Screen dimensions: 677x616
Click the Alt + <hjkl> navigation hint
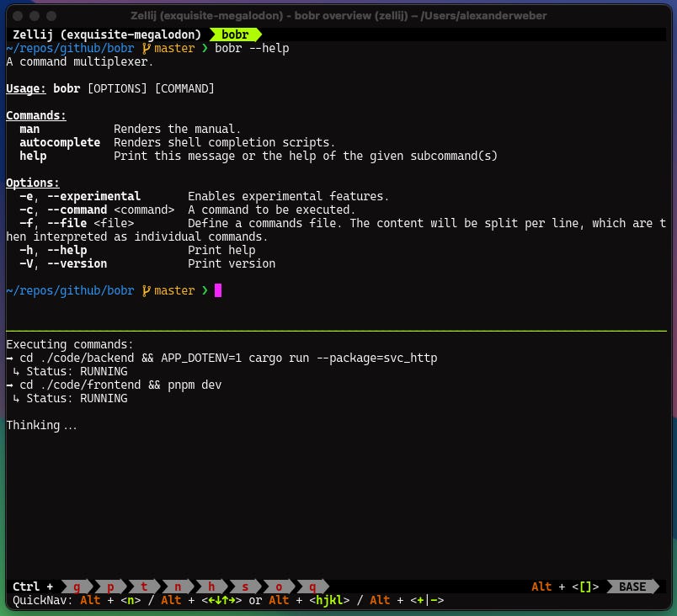[x=309, y=600]
